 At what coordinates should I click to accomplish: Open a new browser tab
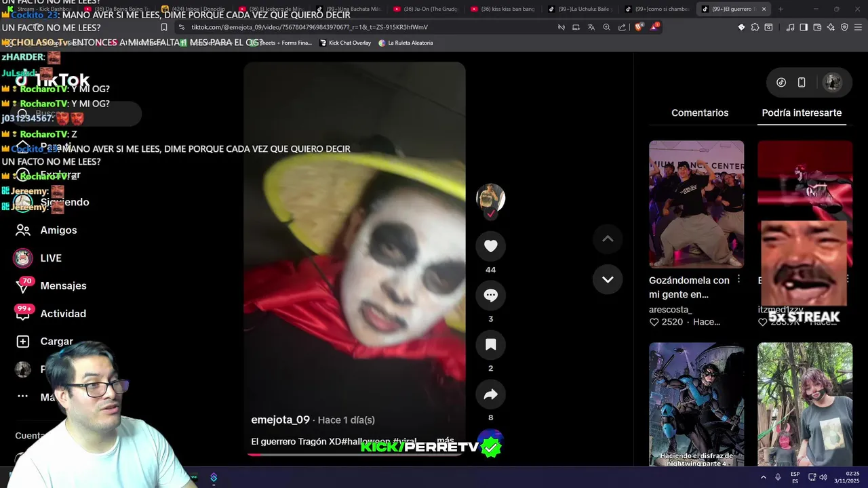781,9
